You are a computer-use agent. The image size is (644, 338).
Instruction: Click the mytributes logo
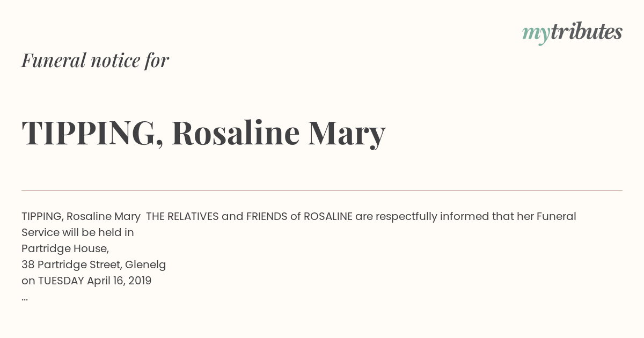572,32
